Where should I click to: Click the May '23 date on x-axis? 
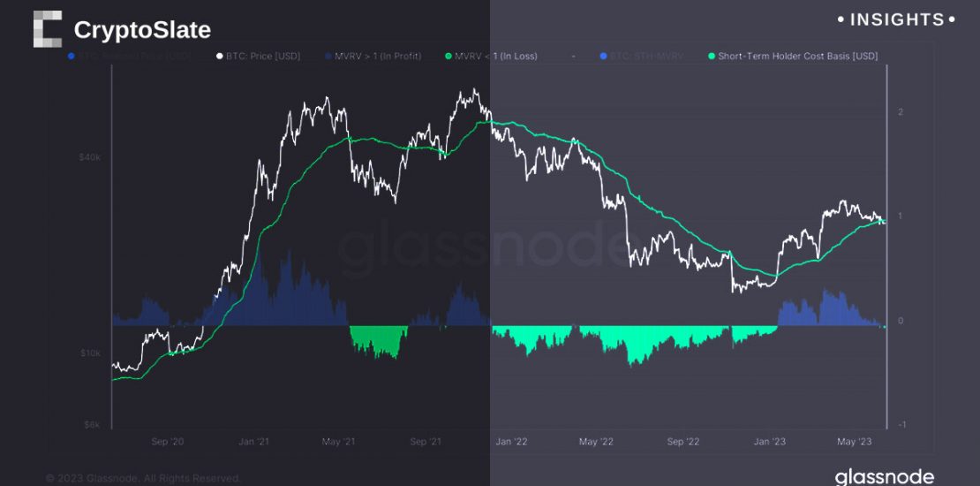854,441
